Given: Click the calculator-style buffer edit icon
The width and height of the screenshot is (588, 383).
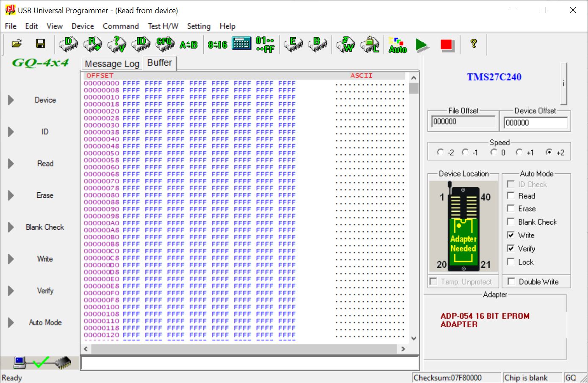Looking at the screenshot, I should coord(241,43).
